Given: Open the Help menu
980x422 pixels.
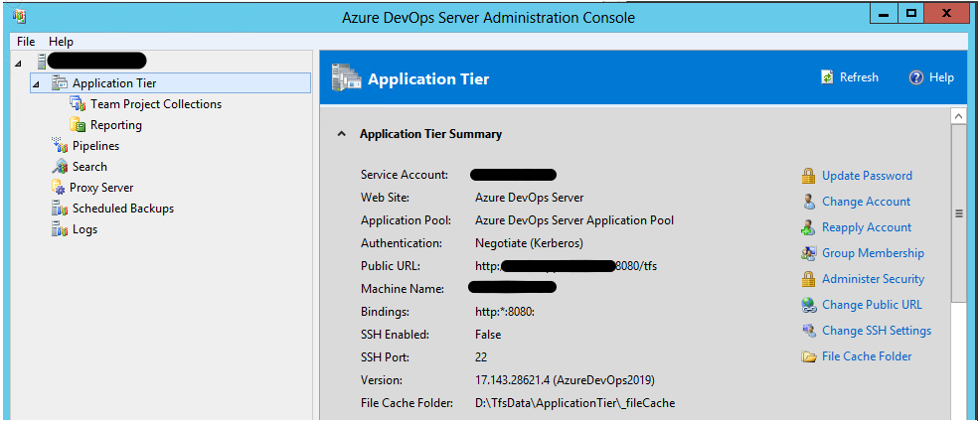Looking at the screenshot, I should [61, 41].
